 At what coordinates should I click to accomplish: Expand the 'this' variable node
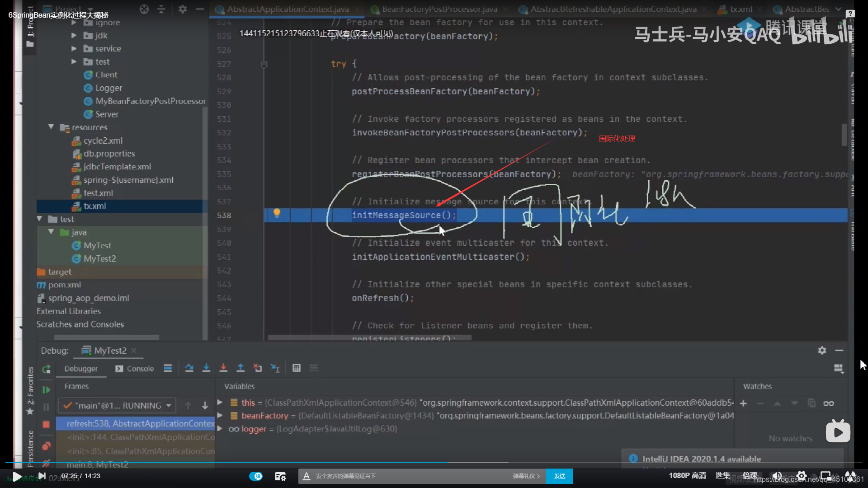(220, 402)
